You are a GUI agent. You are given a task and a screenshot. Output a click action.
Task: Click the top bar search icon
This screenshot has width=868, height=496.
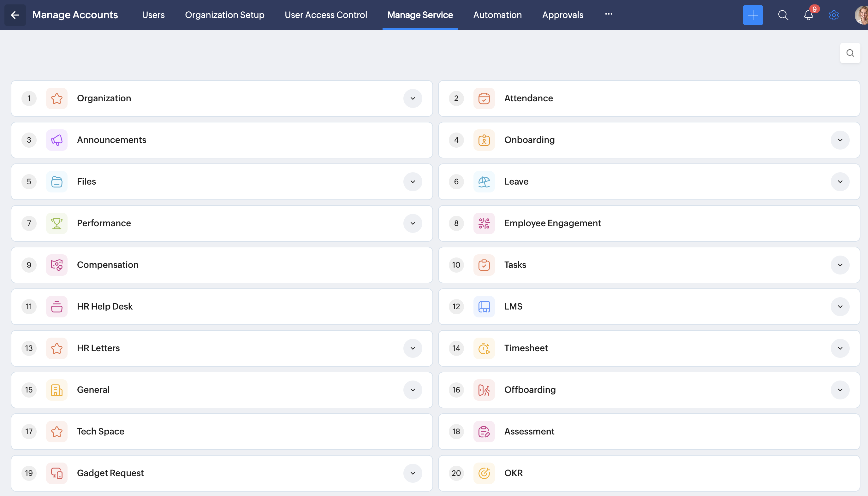[x=783, y=15]
